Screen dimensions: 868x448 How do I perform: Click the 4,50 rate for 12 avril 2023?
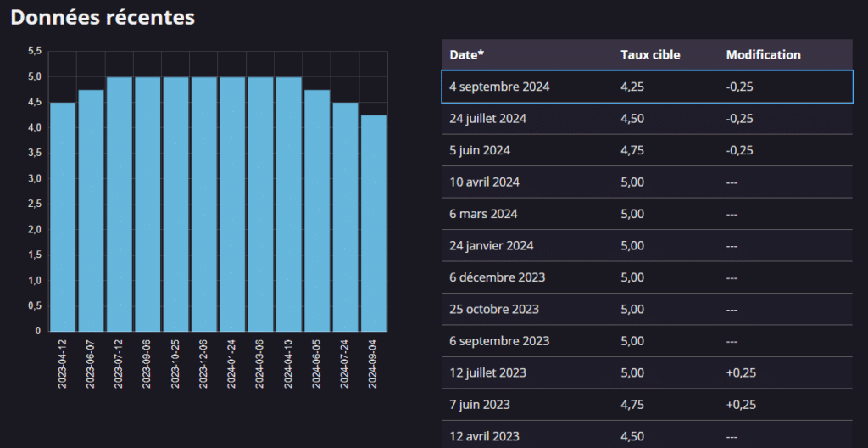(632, 436)
